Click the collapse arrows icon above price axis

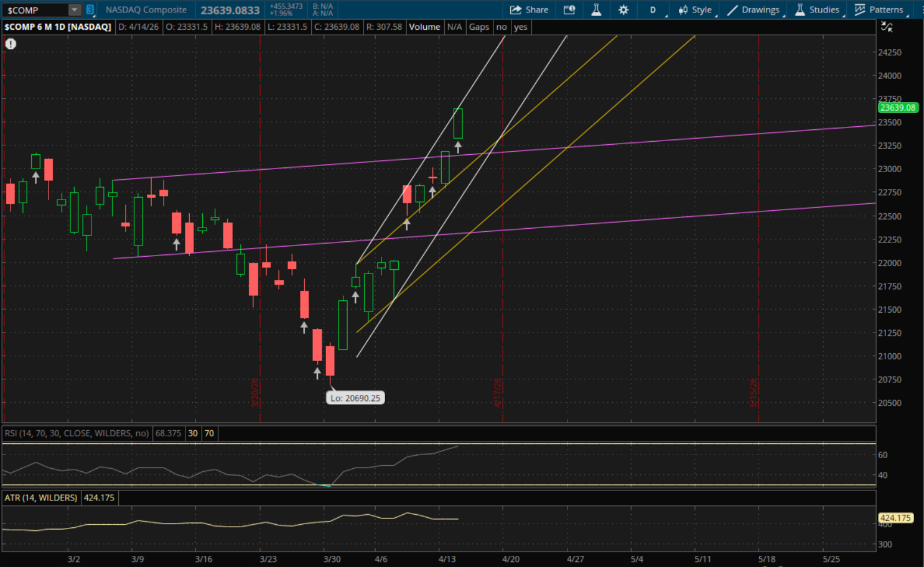coord(887,27)
